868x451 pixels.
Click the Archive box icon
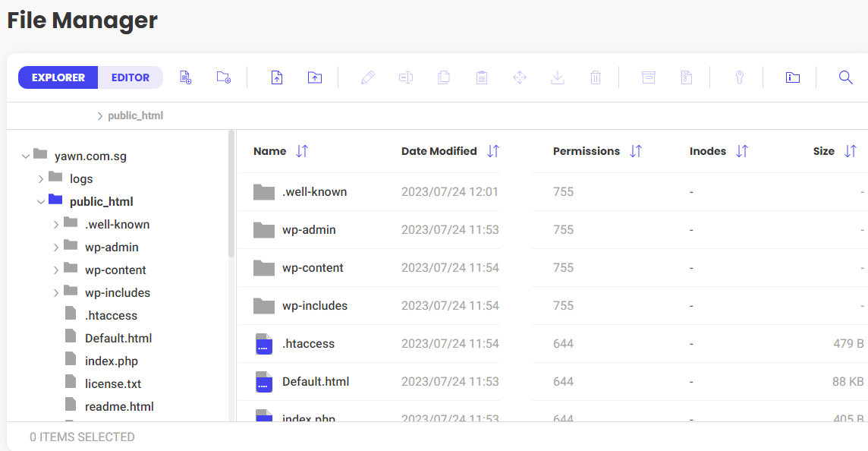(x=649, y=77)
